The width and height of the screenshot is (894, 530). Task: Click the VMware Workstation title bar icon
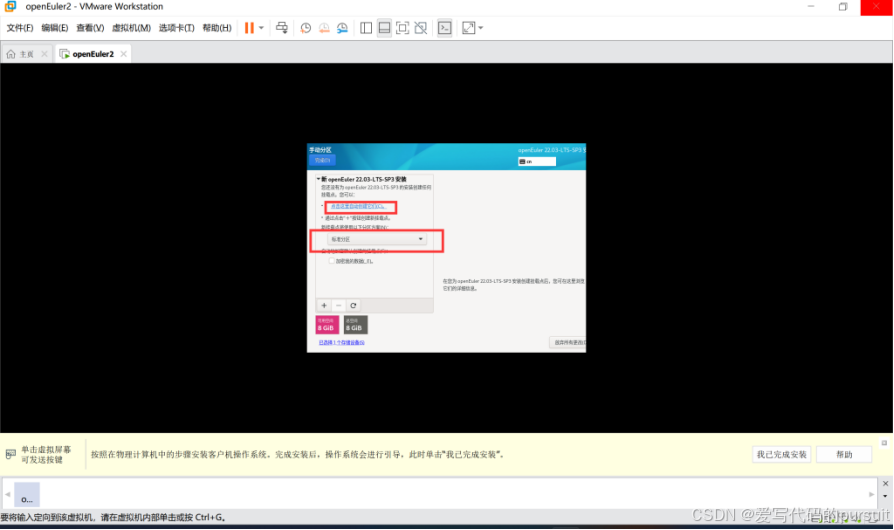pos(10,6)
